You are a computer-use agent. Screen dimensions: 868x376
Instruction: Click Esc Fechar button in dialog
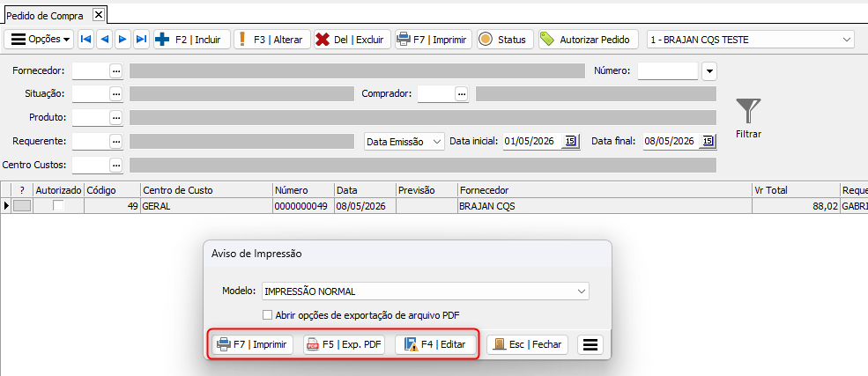pos(530,344)
